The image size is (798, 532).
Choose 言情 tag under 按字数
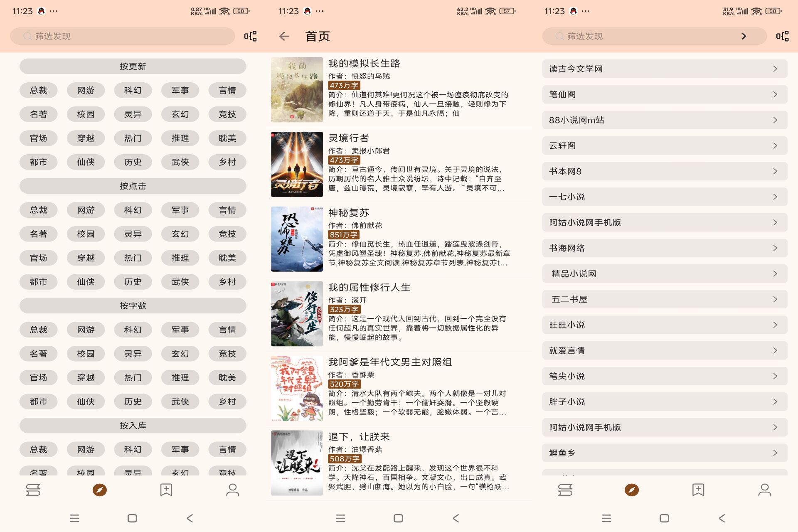pyautogui.click(x=227, y=330)
